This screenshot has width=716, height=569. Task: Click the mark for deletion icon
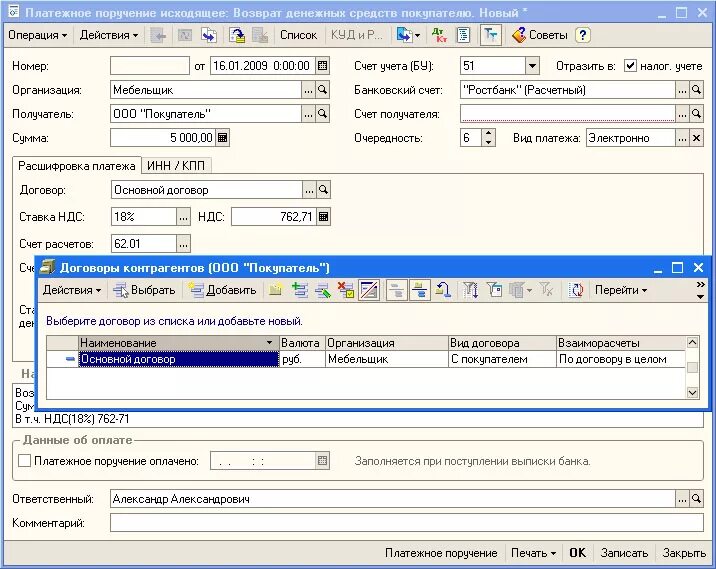pyautogui.click(x=346, y=290)
